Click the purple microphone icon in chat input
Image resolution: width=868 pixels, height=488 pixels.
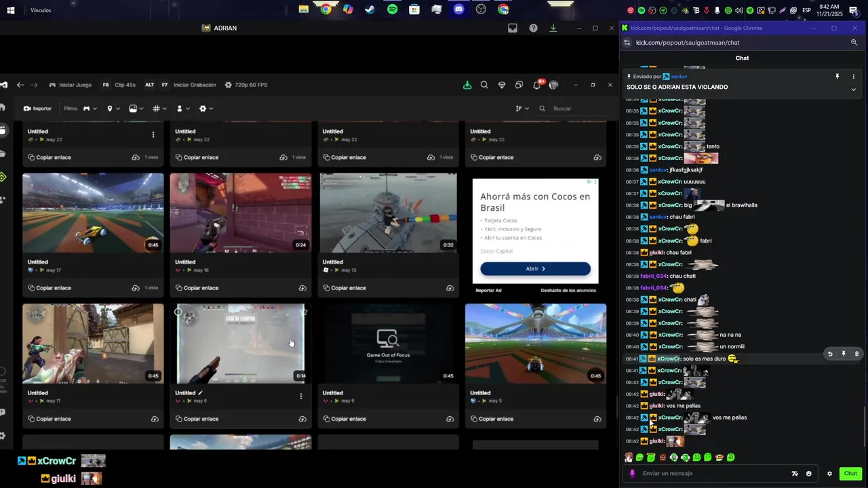point(633,474)
